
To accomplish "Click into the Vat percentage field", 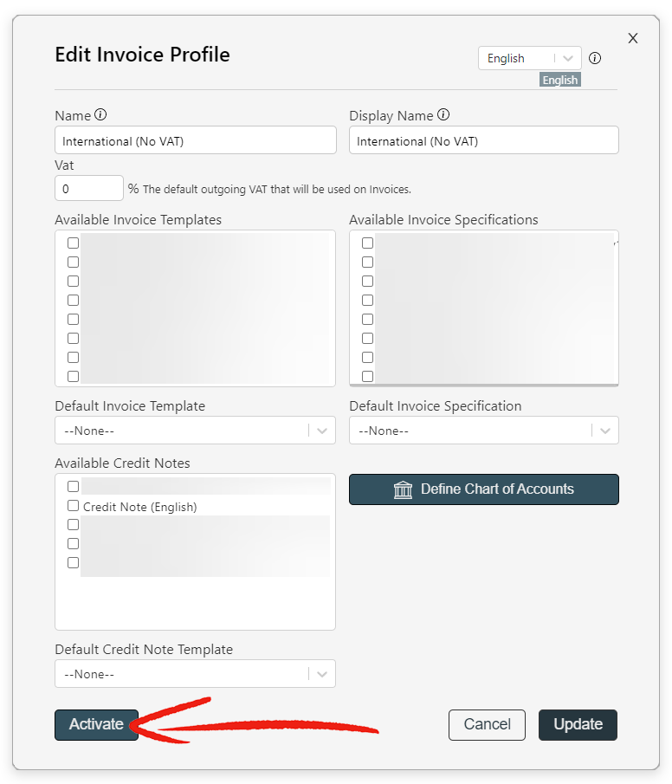I will click(x=89, y=188).
